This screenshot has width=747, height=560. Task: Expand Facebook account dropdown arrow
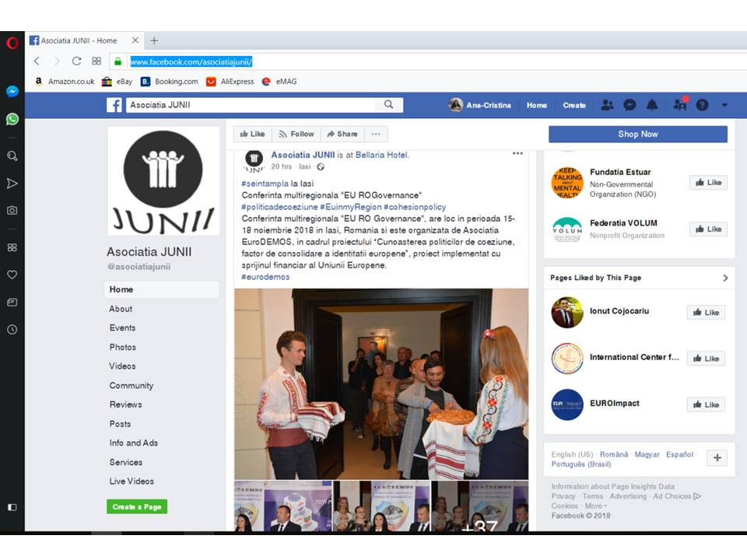pos(724,105)
